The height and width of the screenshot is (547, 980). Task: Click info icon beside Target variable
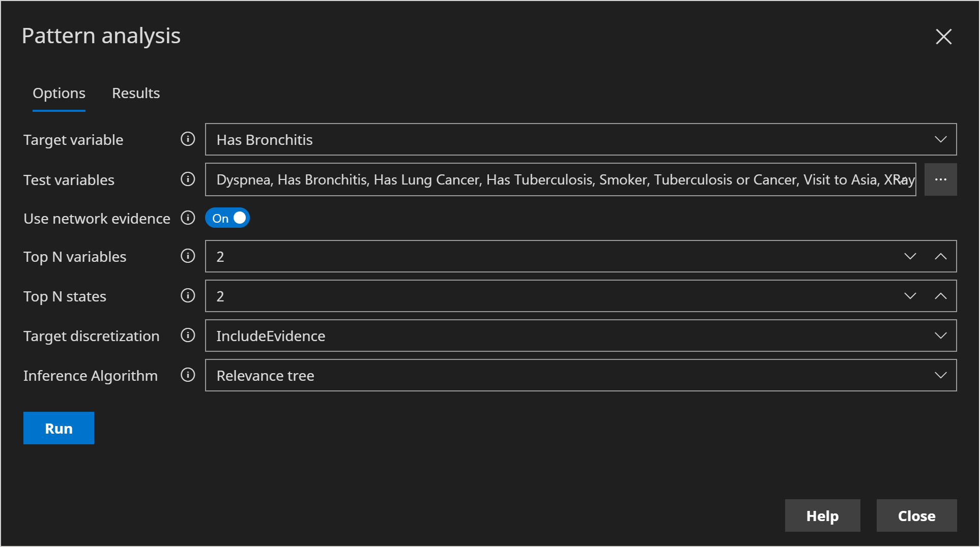click(x=188, y=139)
